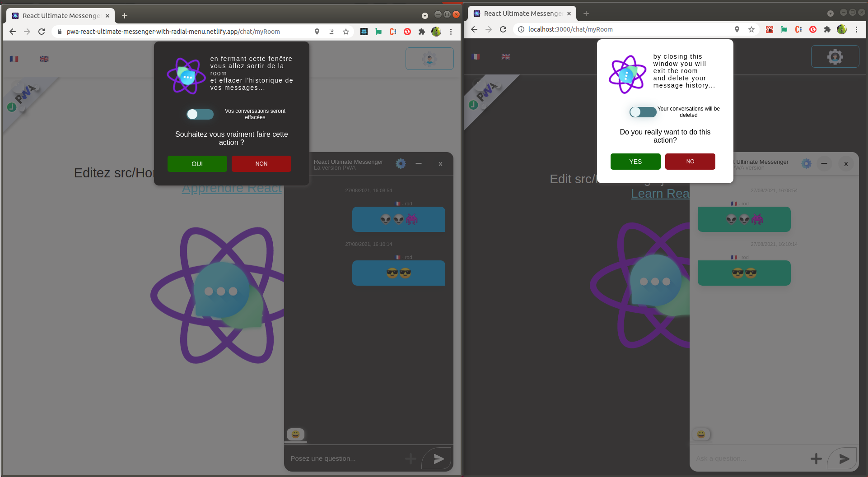Send message with paper plane in right chat
This screenshot has height=477, width=868.
(843, 459)
